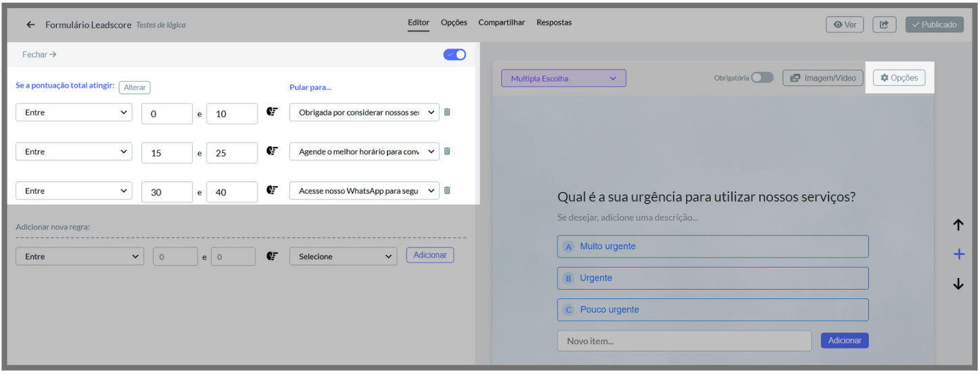Enable the Obrigatória toggle
The width and height of the screenshot is (980, 374).
click(x=762, y=78)
